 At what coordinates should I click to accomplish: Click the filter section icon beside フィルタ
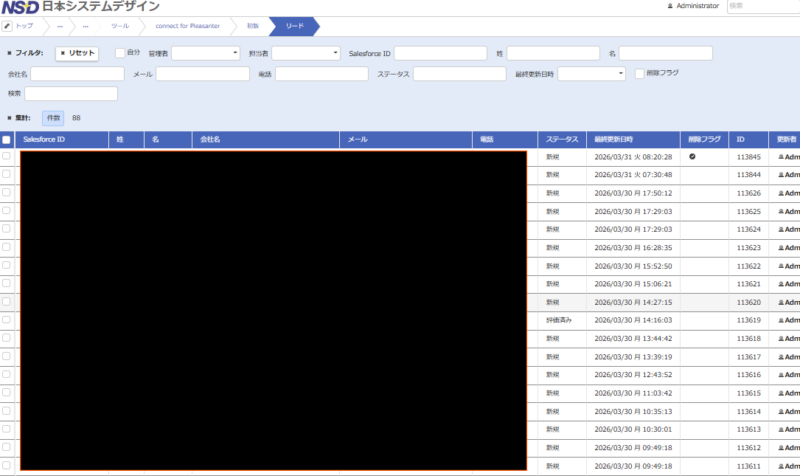tap(10, 52)
